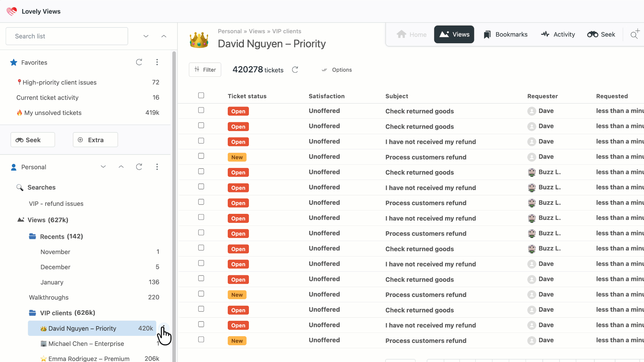This screenshot has height=362, width=644.
Task: Toggle the select-all tickets checkbox
Action: pos(201,96)
